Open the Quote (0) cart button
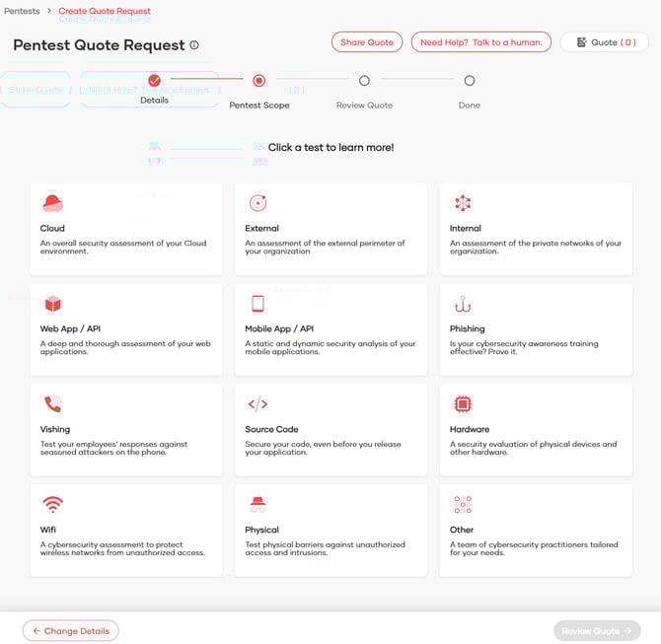This screenshot has height=644, width=661. (605, 42)
